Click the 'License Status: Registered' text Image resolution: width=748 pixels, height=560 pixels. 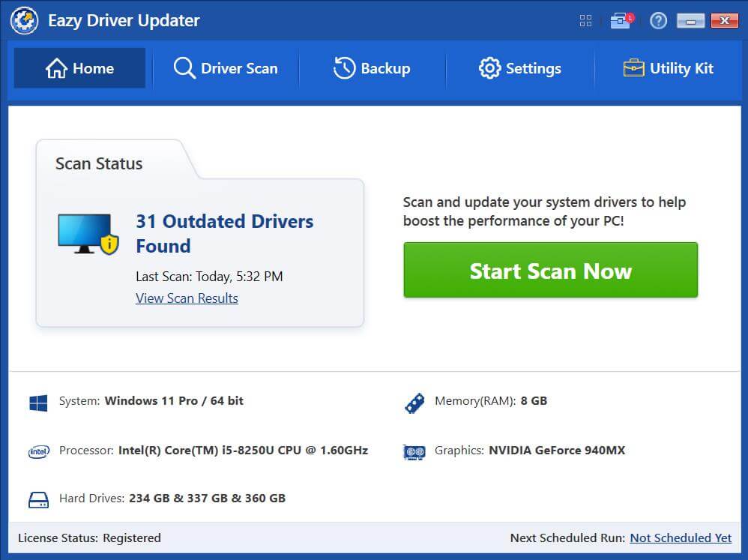click(x=89, y=538)
